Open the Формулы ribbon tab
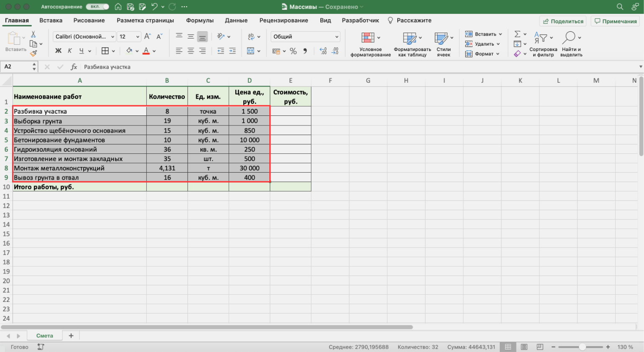 click(199, 20)
